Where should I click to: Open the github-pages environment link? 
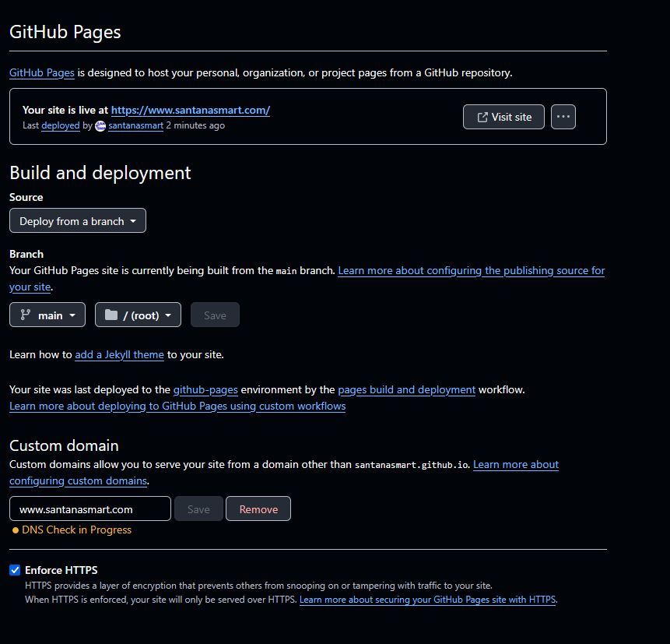[x=205, y=389]
